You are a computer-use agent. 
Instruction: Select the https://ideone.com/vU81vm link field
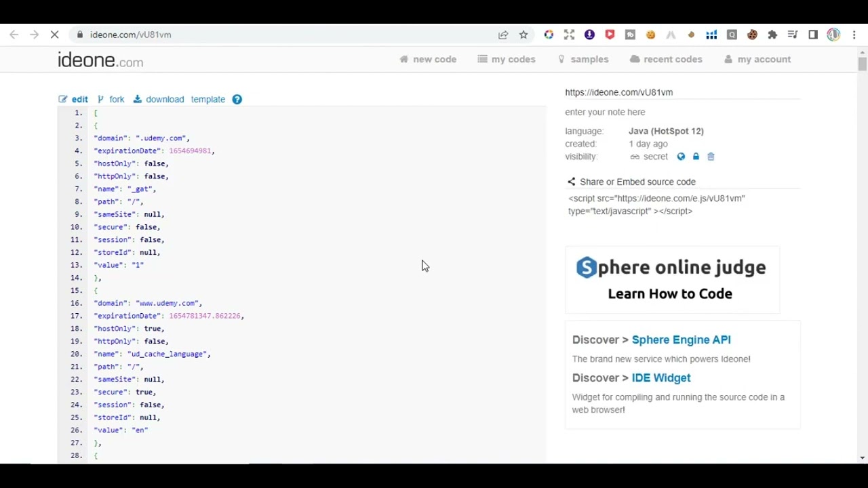pyautogui.click(x=682, y=92)
